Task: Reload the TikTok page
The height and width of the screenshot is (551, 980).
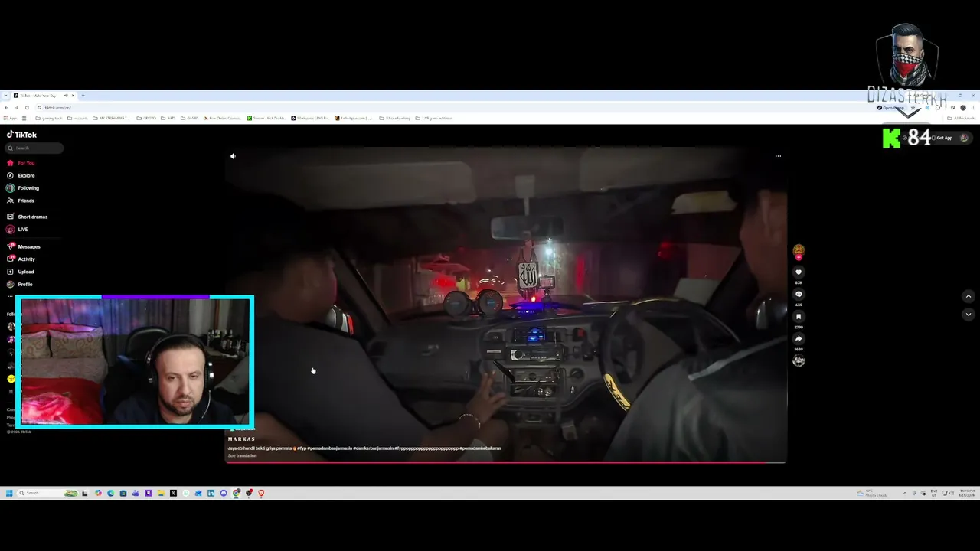Action: coord(26,108)
